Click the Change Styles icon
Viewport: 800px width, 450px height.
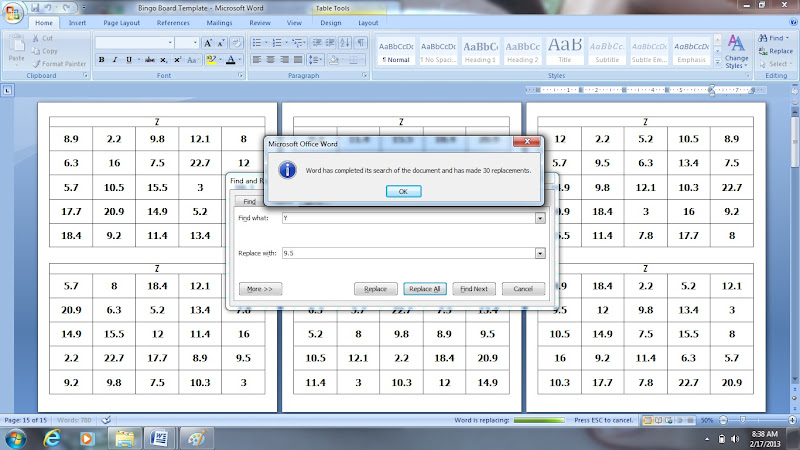pyautogui.click(x=736, y=52)
